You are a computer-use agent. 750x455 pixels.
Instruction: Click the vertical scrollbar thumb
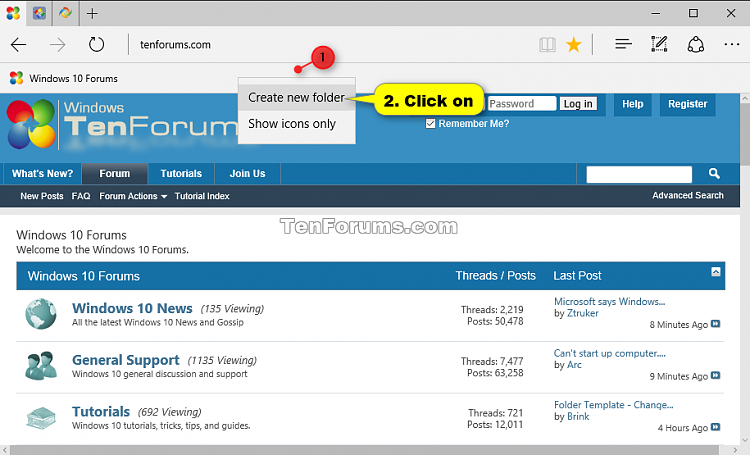[745, 134]
